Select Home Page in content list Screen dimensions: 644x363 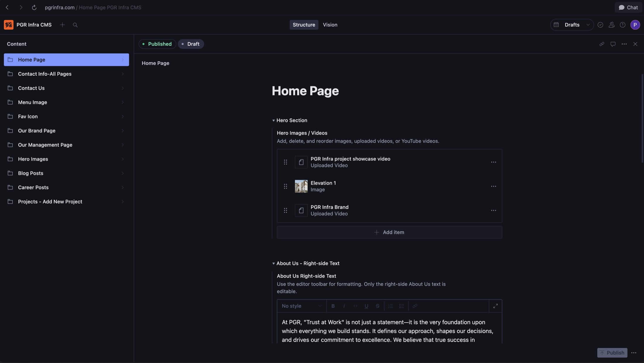pos(66,60)
